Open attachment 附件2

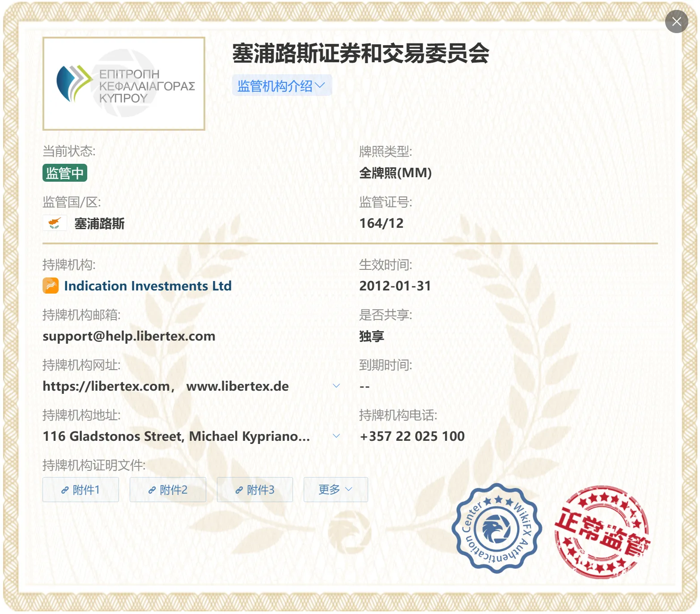[x=168, y=490]
